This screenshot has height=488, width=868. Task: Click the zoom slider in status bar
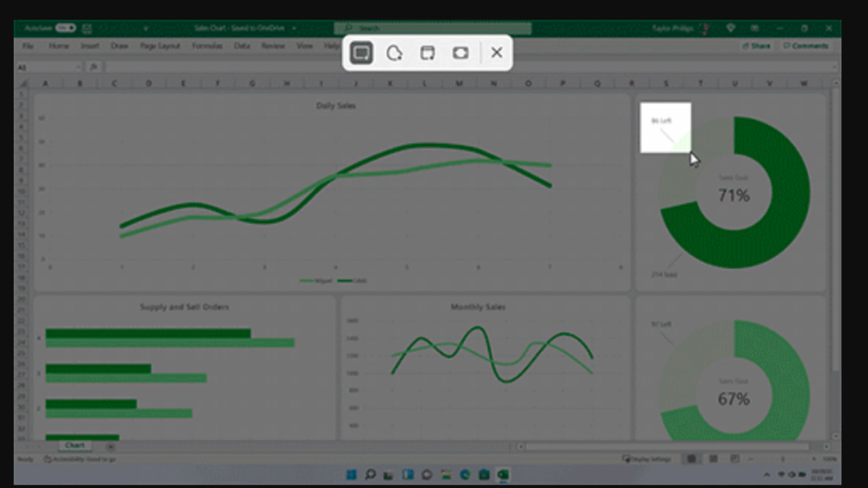pos(783,459)
